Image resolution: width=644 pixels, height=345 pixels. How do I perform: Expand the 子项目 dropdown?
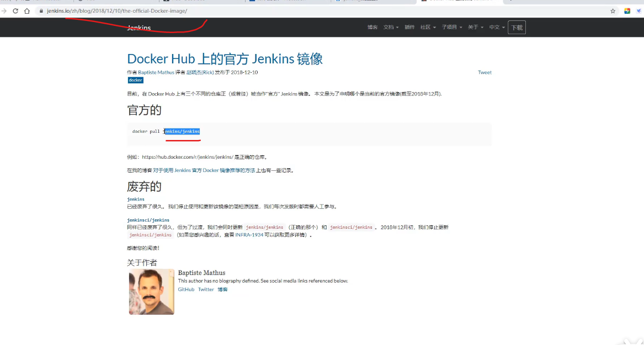[x=451, y=27]
